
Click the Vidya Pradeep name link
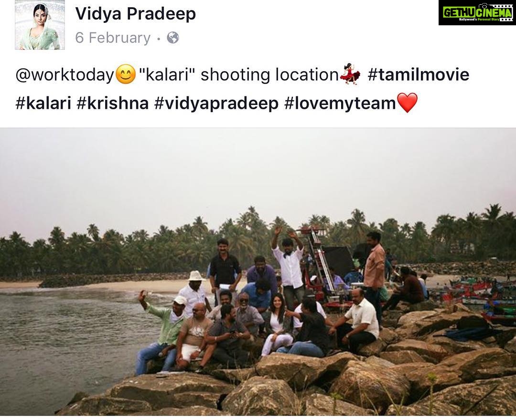point(136,14)
